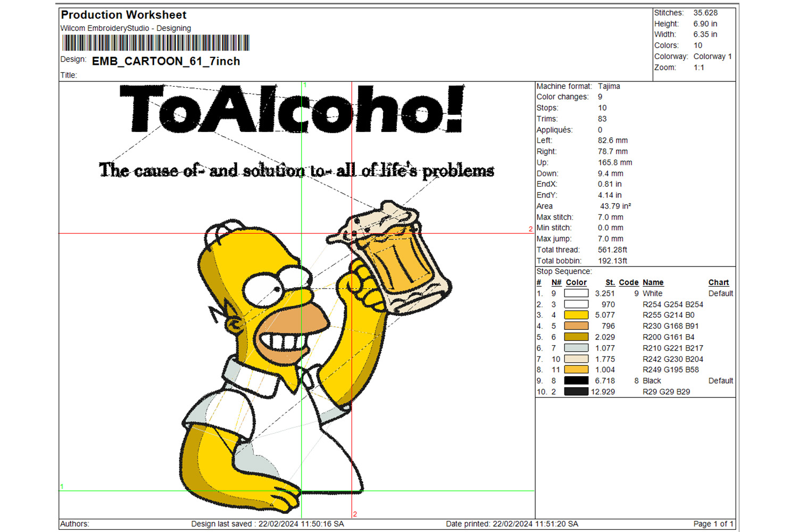Click the Zoom value 1:1
The width and height of the screenshot is (799, 532).
tap(698, 68)
